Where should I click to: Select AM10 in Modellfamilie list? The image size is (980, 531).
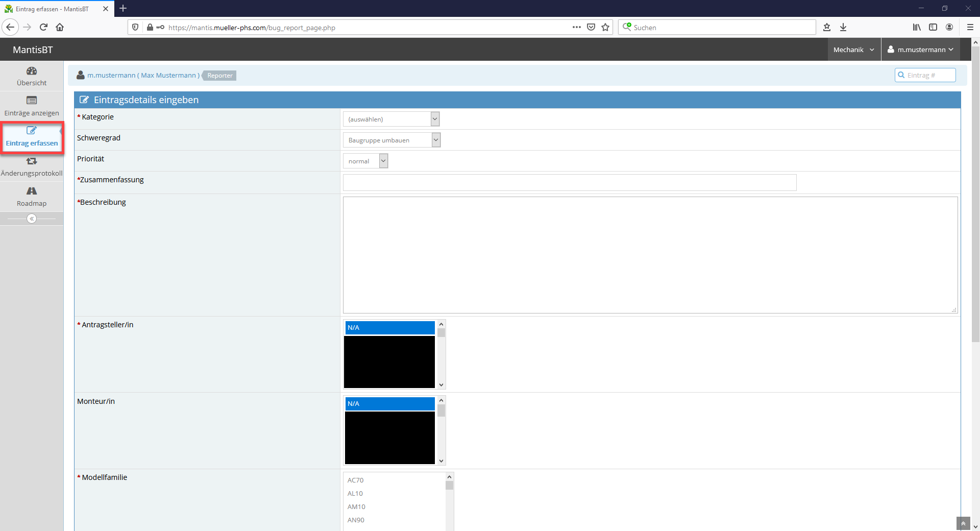(x=356, y=506)
